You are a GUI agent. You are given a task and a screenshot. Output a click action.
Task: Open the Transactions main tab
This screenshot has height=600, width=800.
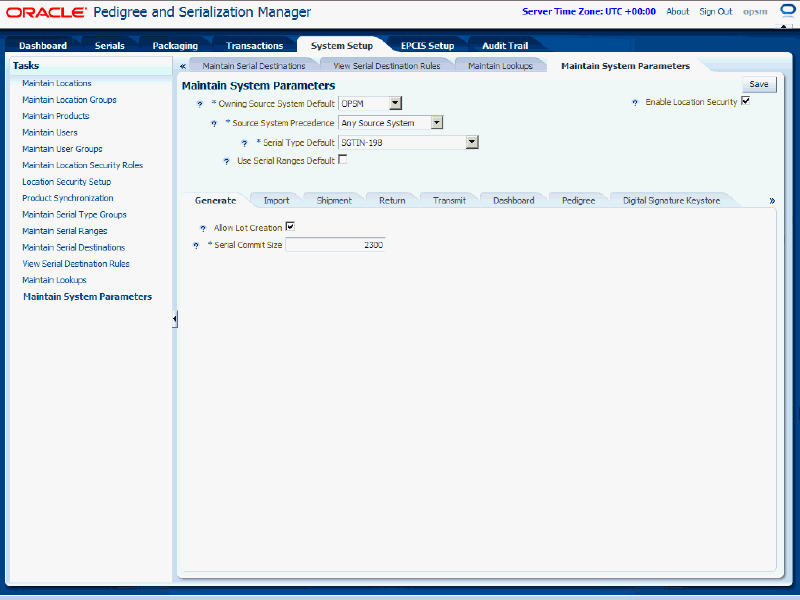click(255, 45)
